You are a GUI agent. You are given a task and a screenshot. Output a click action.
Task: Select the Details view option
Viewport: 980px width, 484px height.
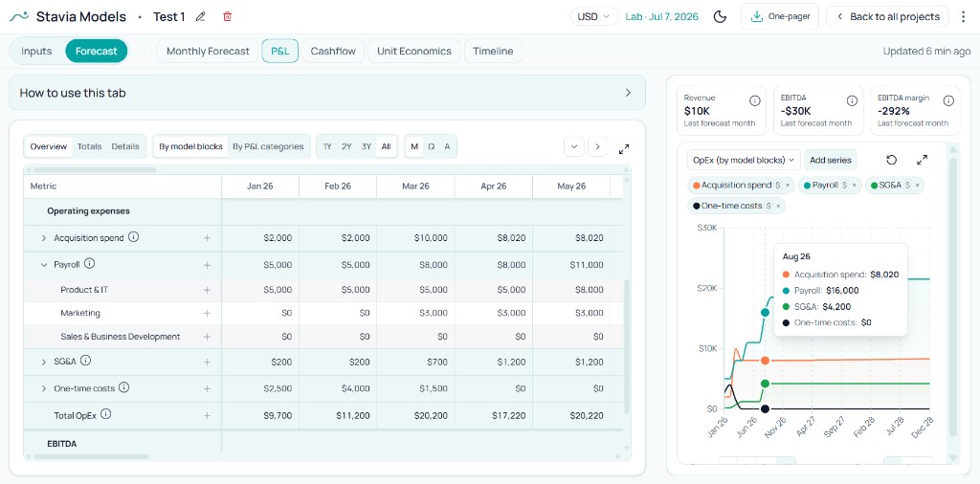[x=125, y=146]
